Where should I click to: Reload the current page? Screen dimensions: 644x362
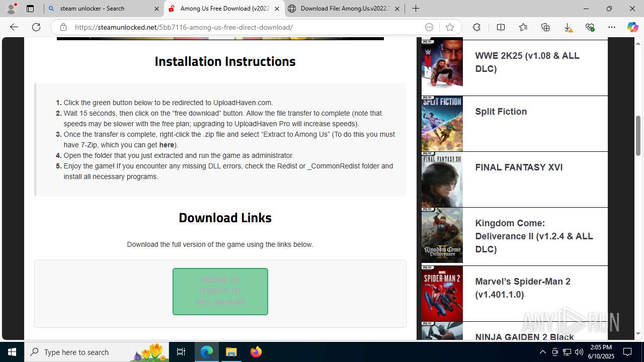point(36,27)
